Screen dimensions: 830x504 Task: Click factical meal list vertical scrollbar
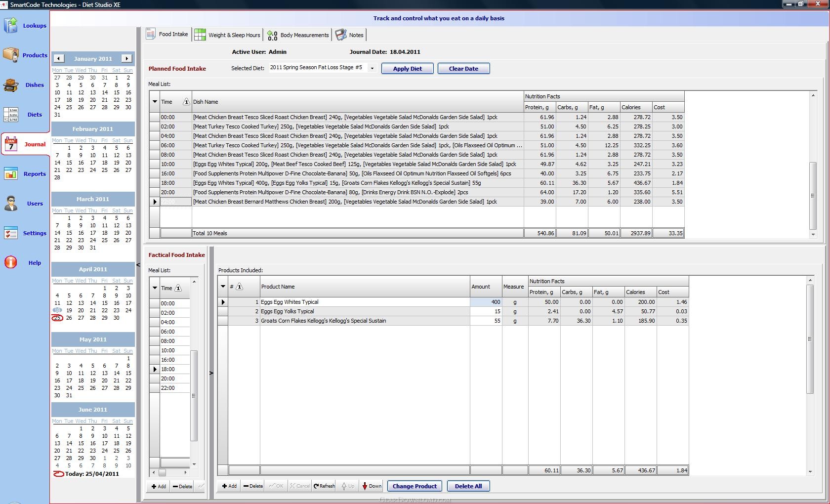pos(194,395)
